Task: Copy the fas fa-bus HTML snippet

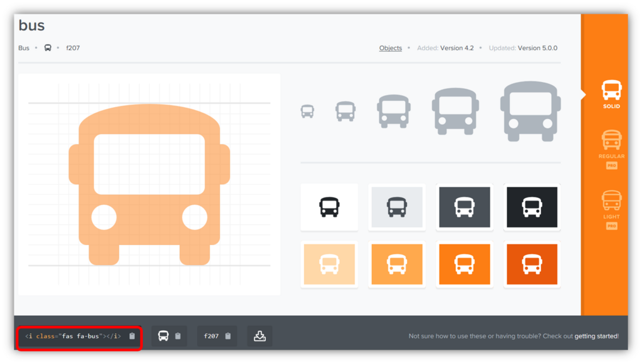Action: pyautogui.click(x=80, y=336)
